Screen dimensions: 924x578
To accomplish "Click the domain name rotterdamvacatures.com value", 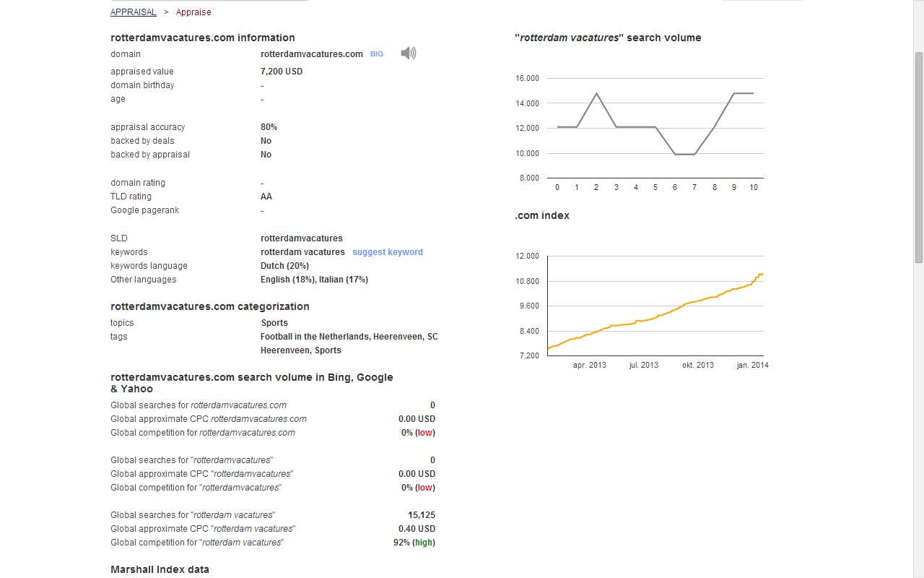I will (x=312, y=54).
